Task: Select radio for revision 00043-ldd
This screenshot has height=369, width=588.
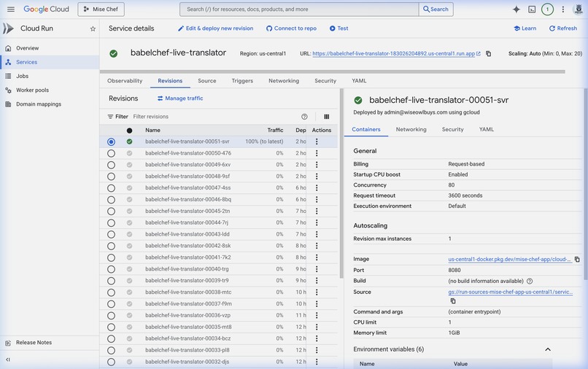Action: coord(111,234)
